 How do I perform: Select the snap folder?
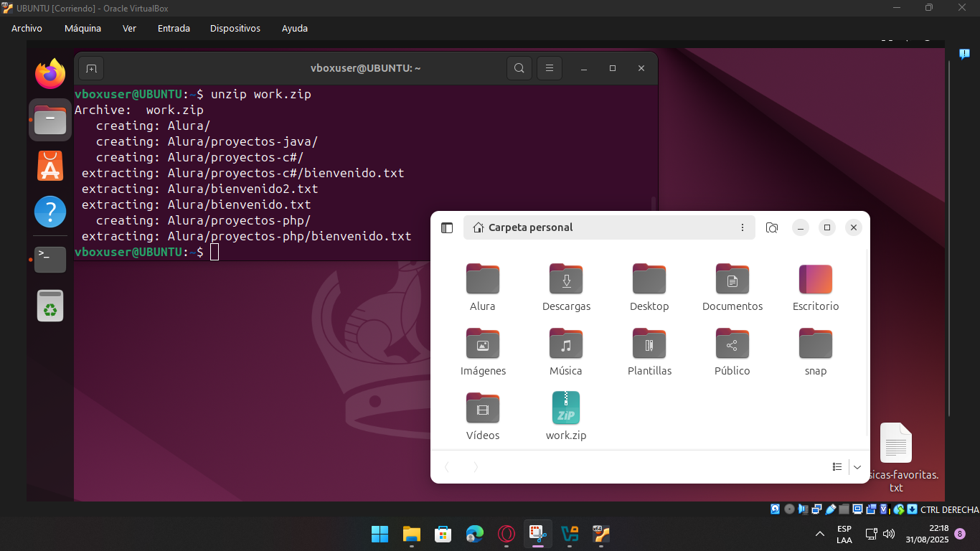click(816, 352)
